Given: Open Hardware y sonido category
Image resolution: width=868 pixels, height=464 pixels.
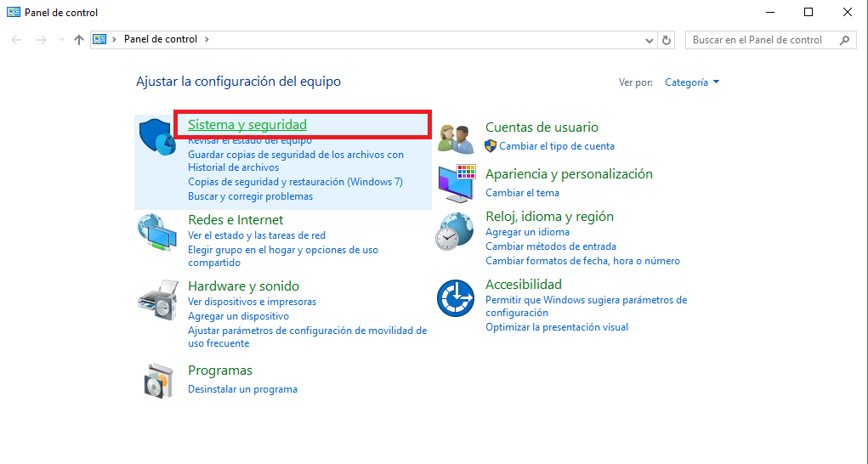Looking at the screenshot, I should [x=244, y=286].
